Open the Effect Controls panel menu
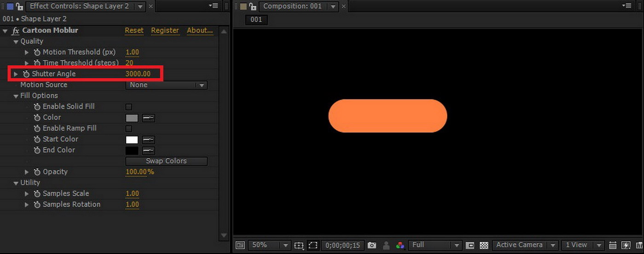 click(x=213, y=6)
